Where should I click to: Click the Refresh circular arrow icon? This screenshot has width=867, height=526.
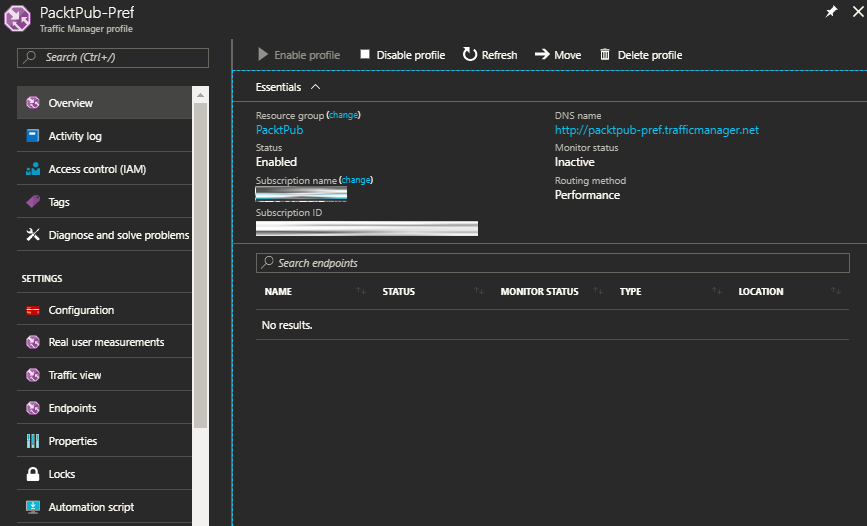(x=470, y=54)
